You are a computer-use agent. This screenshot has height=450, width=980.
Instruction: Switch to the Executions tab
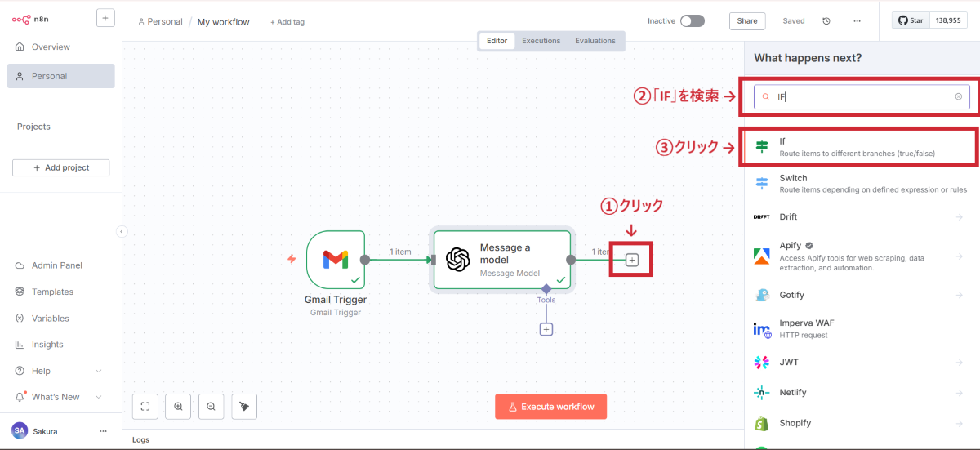pyautogui.click(x=541, y=41)
